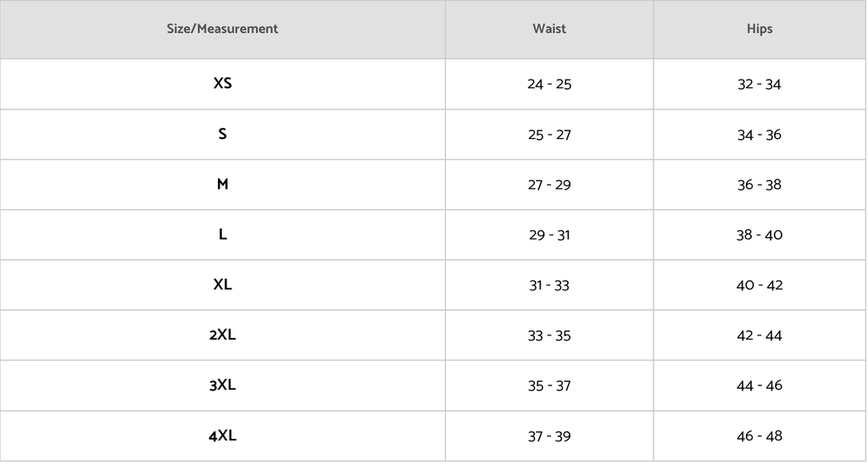The image size is (868, 465).
Task: Select the XL size row label
Action: (x=222, y=285)
